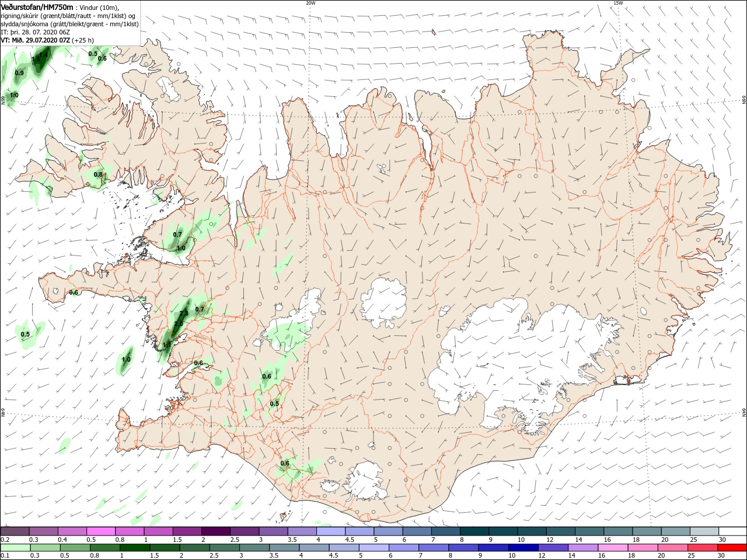Click the '0.9' precipitation value
This screenshot has width=747, height=560.
19,73
